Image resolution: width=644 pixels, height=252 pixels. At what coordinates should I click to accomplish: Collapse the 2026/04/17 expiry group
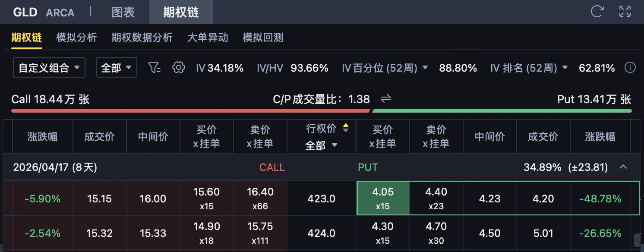click(x=623, y=167)
